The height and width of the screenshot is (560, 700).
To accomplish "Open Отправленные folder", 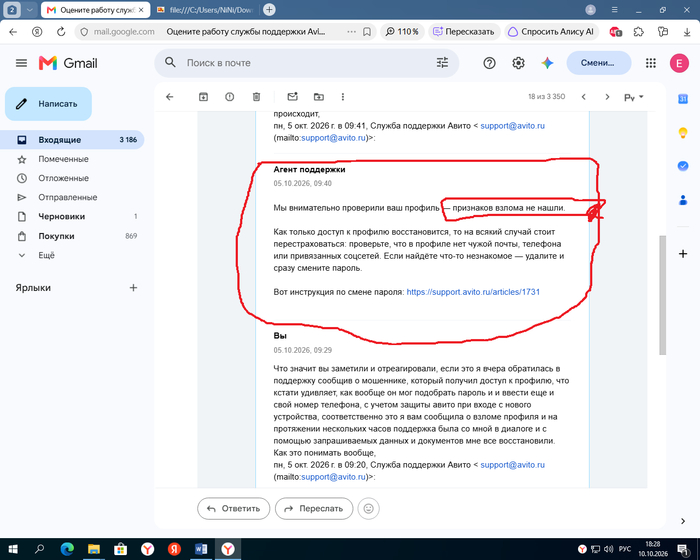I will pos(72,197).
